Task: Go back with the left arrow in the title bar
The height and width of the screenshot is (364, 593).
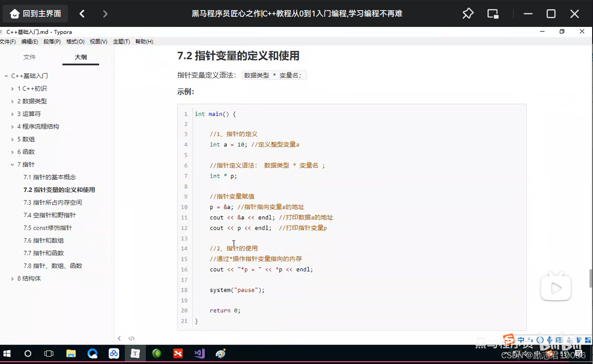Action: click(x=82, y=14)
